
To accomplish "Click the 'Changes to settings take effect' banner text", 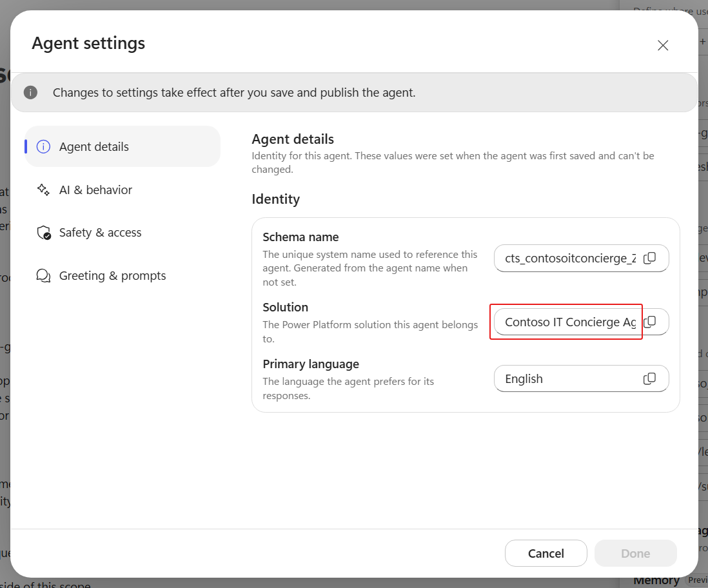I will 234,93.
